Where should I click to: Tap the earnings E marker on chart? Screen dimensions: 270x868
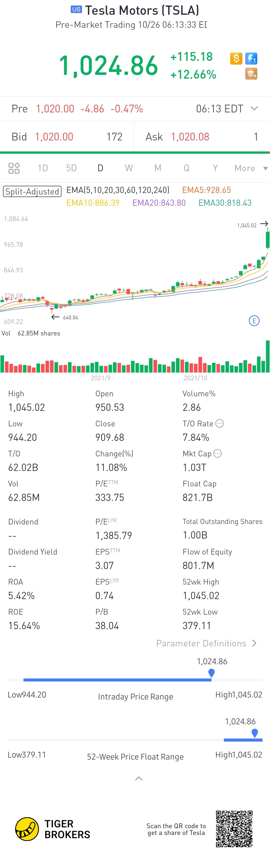(x=254, y=321)
